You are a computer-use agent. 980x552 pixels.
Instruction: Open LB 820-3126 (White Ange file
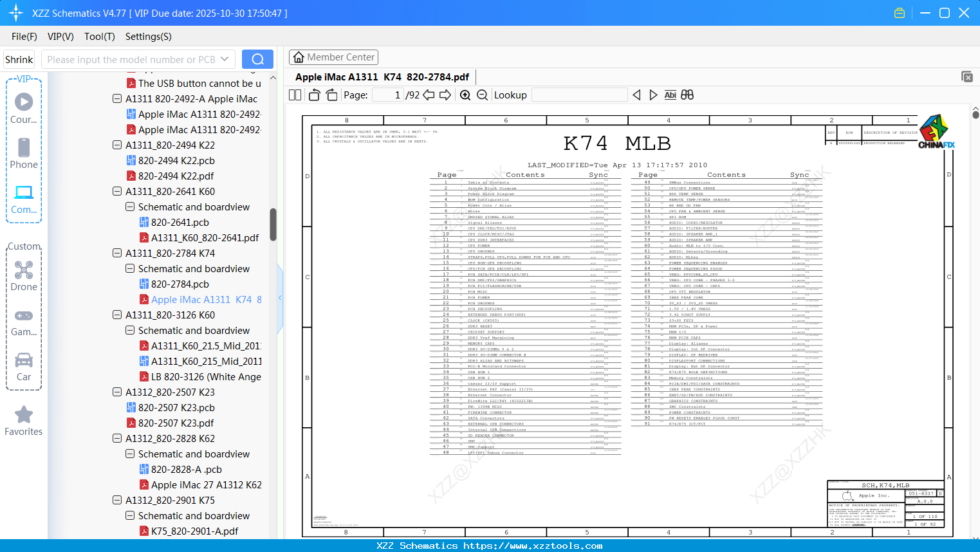206,377
